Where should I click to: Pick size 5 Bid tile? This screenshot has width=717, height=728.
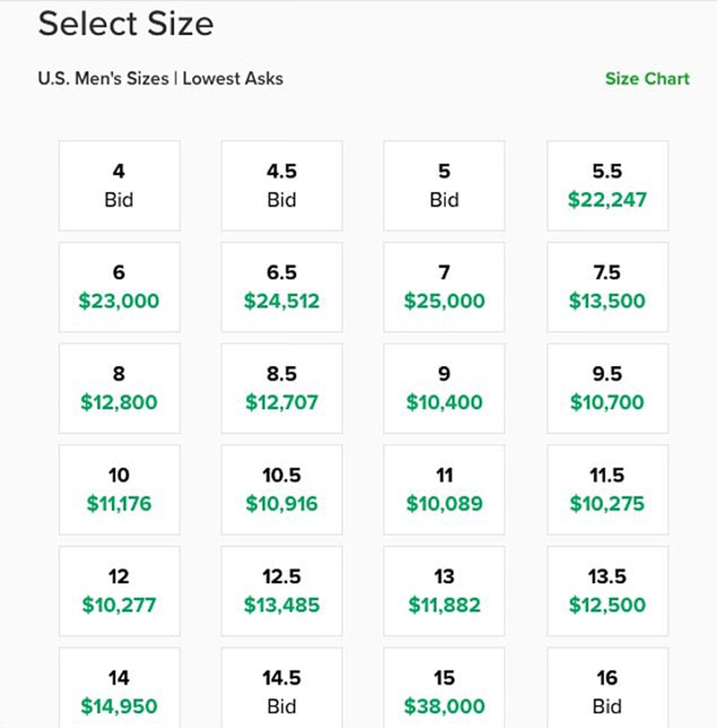[x=444, y=185]
